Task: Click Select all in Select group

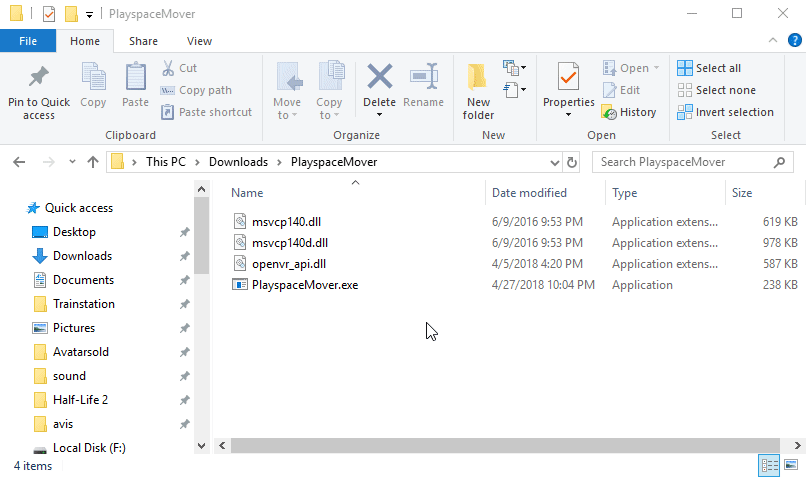Action: coord(709,68)
